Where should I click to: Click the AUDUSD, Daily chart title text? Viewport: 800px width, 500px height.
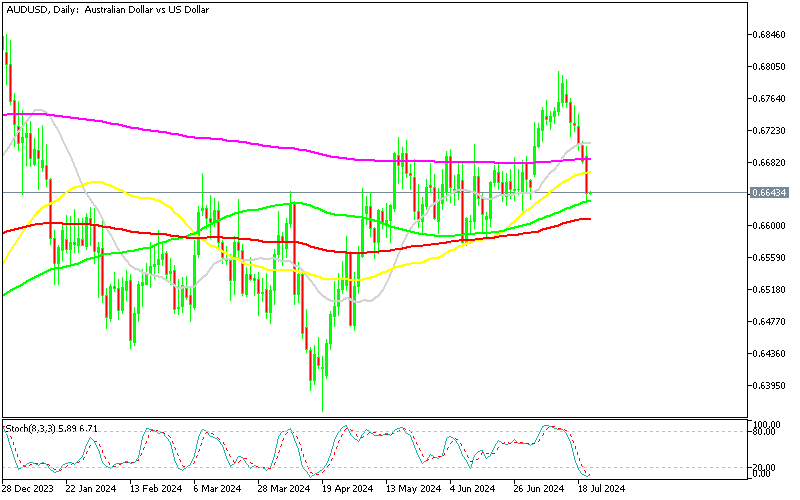coord(108,10)
